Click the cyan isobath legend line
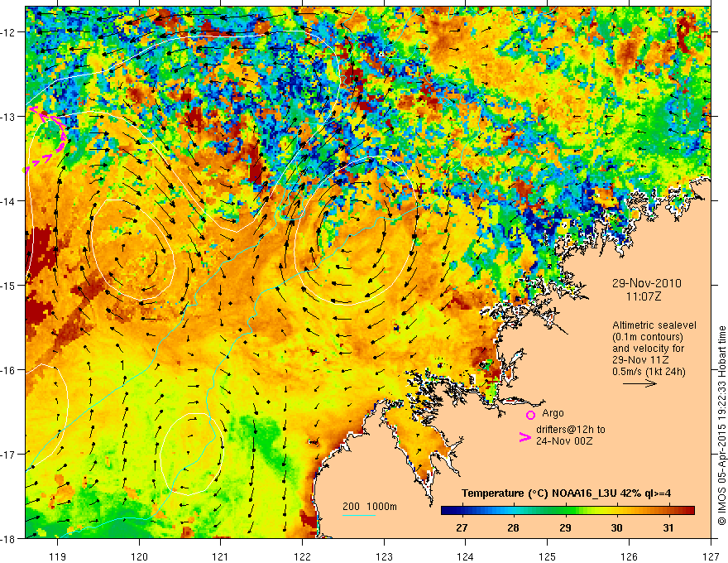The image size is (728, 563). (359, 515)
